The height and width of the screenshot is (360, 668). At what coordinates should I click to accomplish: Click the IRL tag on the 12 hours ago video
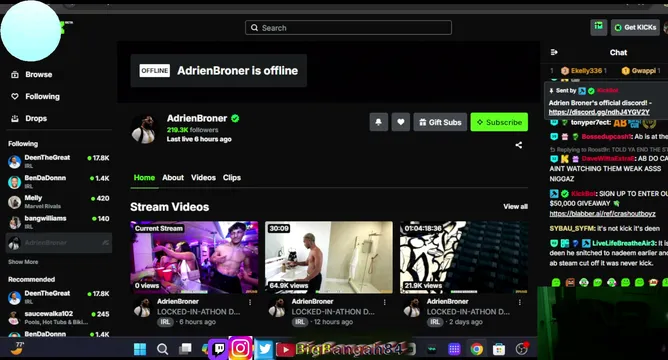click(299, 322)
